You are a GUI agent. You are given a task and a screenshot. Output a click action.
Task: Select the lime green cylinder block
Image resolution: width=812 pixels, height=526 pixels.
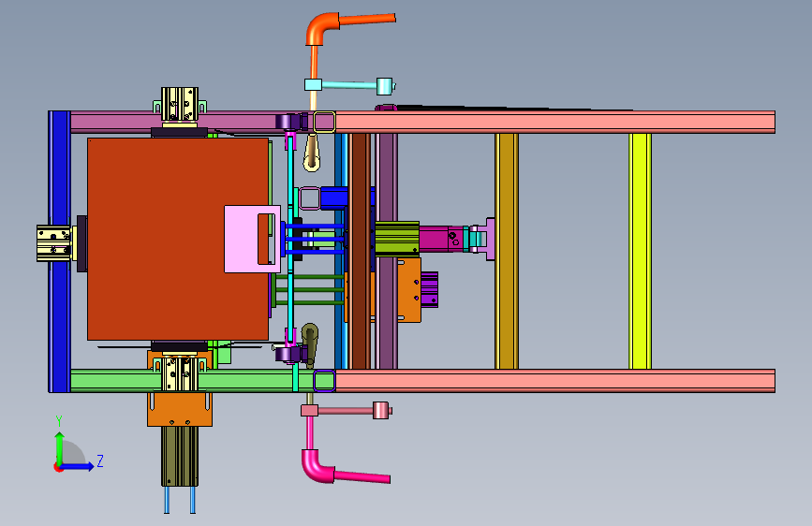(397, 239)
